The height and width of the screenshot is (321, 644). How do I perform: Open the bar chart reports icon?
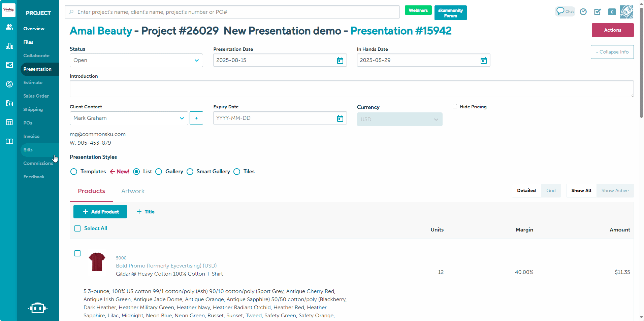9,46
